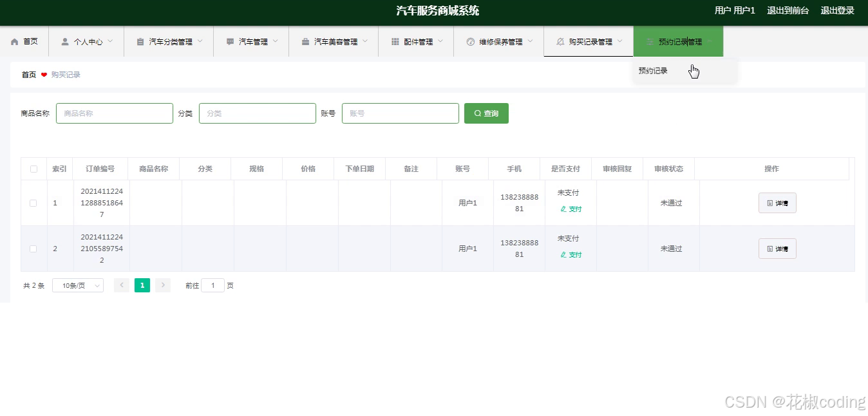Click the 下单日期 column header
The height and width of the screenshot is (416, 868).
359,169
